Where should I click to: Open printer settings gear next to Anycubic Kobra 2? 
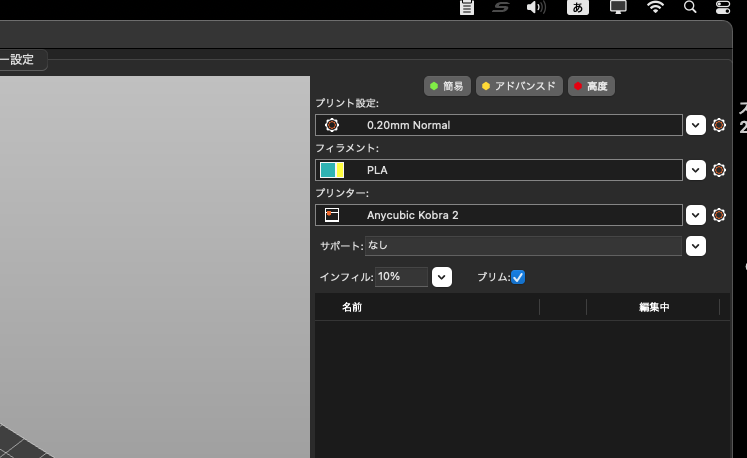pyautogui.click(x=718, y=215)
